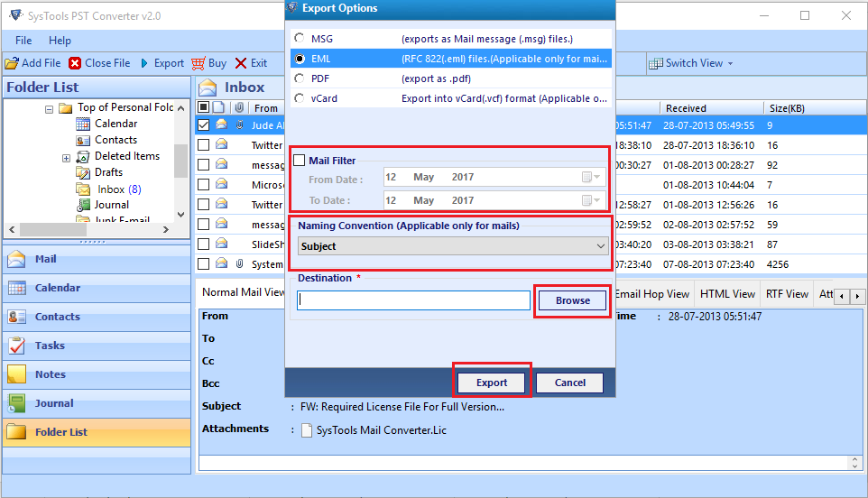Image resolution: width=868 pixels, height=498 pixels.
Task: Check the SlideSh mail row checkbox
Action: [204, 244]
